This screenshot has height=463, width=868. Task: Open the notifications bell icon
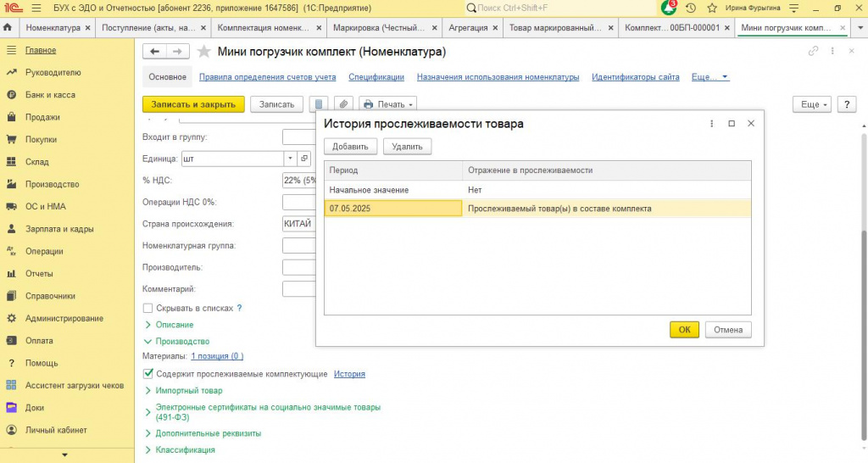(x=669, y=8)
